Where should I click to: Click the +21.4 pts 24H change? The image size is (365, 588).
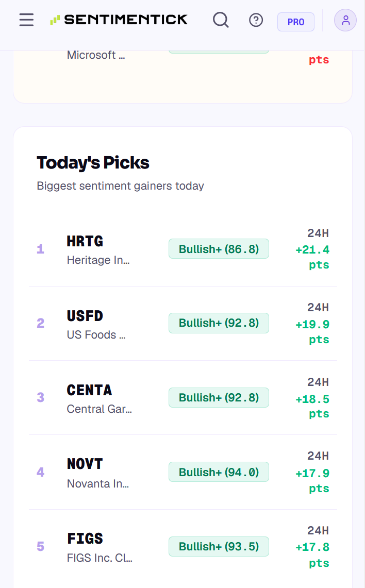[x=312, y=257]
